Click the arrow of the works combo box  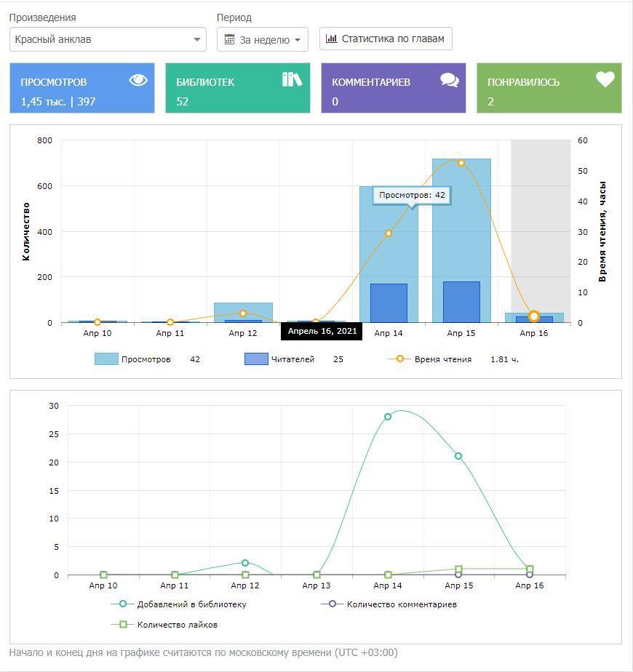click(196, 40)
